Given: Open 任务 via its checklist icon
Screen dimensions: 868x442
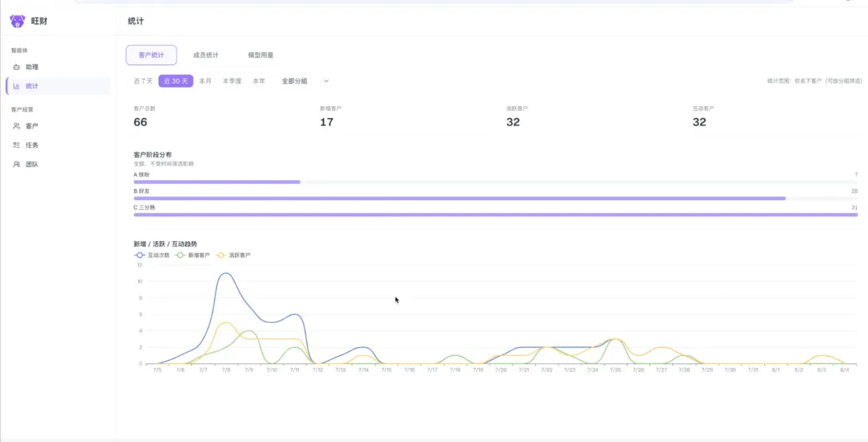Looking at the screenshot, I should pyautogui.click(x=16, y=145).
